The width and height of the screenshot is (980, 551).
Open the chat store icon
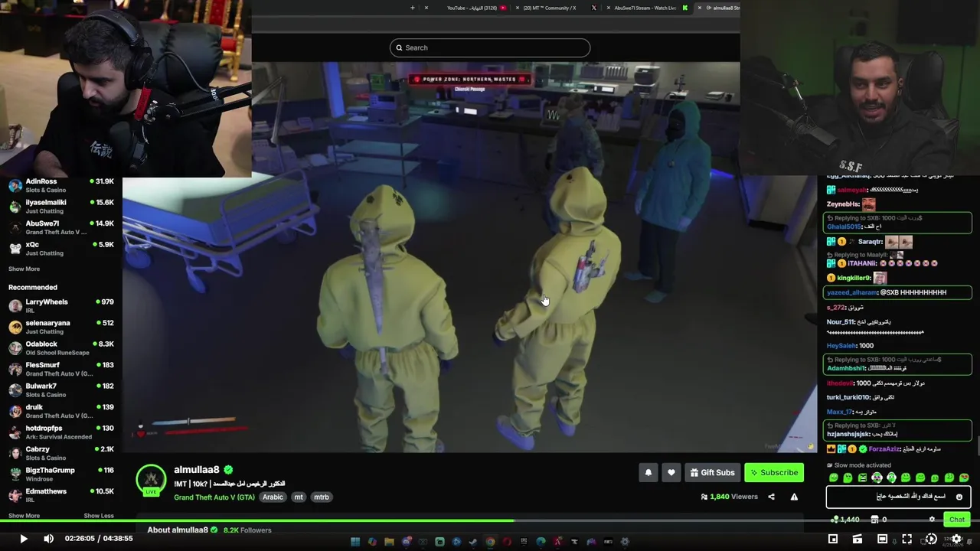pyautogui.click(x=874, y=520)
